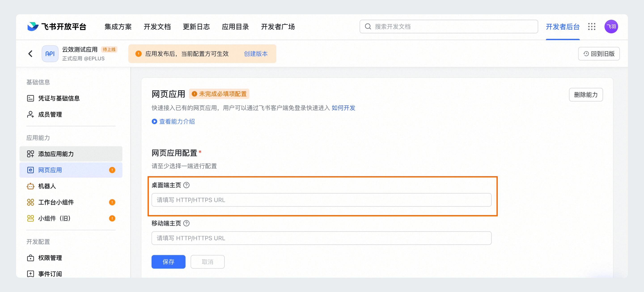The height and width of the screenshot is (292, 644).
Task: Click the 取消 button
Action: 208,262
